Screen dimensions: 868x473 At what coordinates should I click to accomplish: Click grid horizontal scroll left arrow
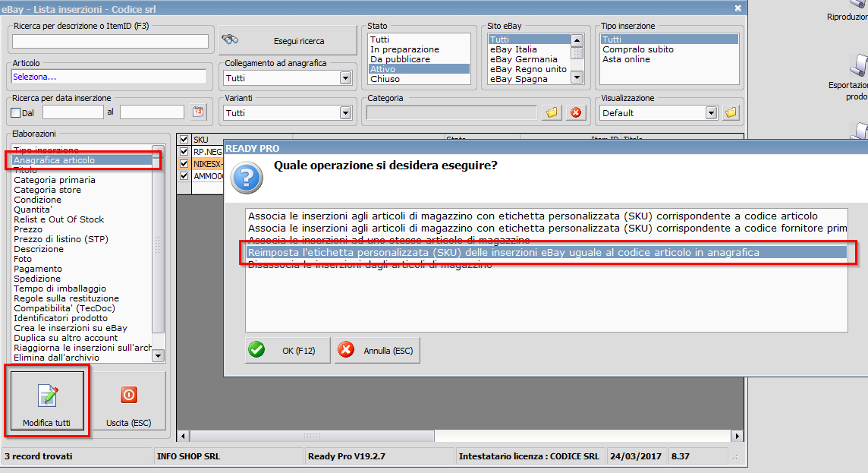[x=183, y=436]
